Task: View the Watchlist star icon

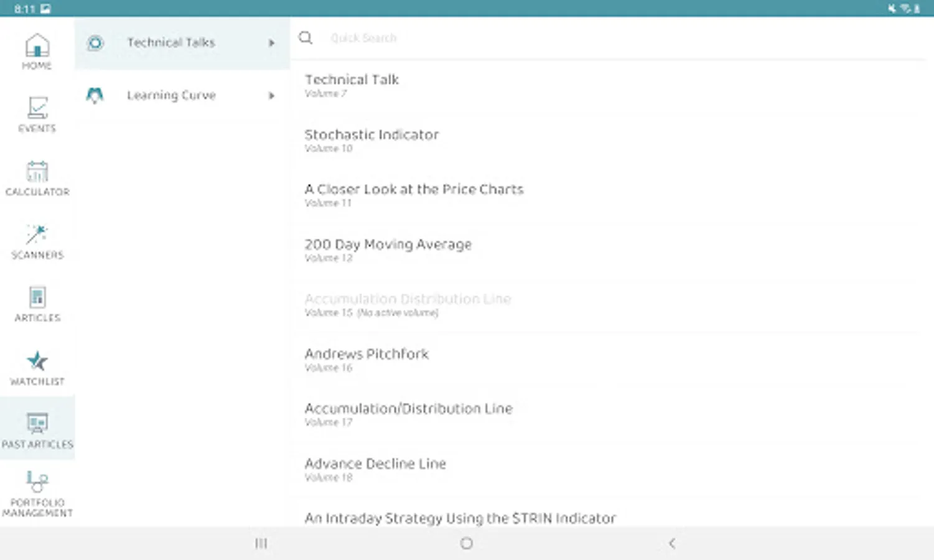Action: (x=37, y=362)
